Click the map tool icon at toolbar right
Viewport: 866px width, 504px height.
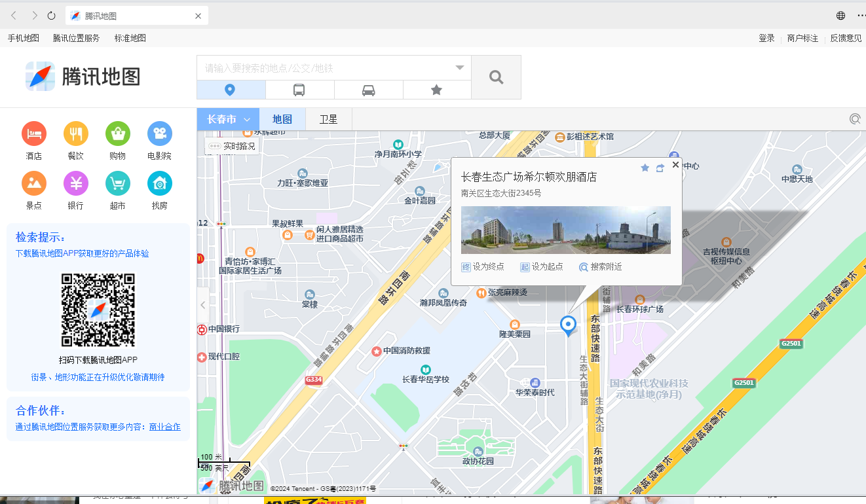855,119
